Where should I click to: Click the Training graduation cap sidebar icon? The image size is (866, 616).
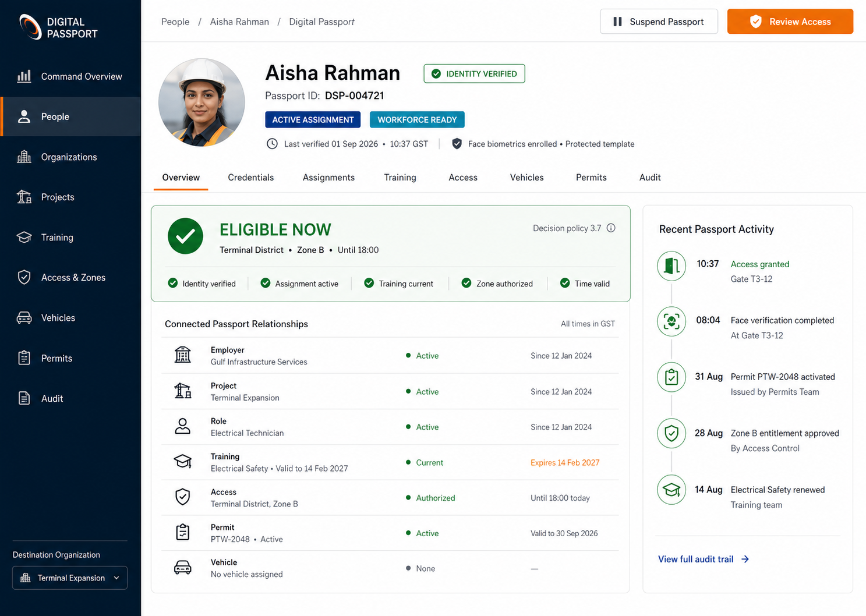point(24,237)
